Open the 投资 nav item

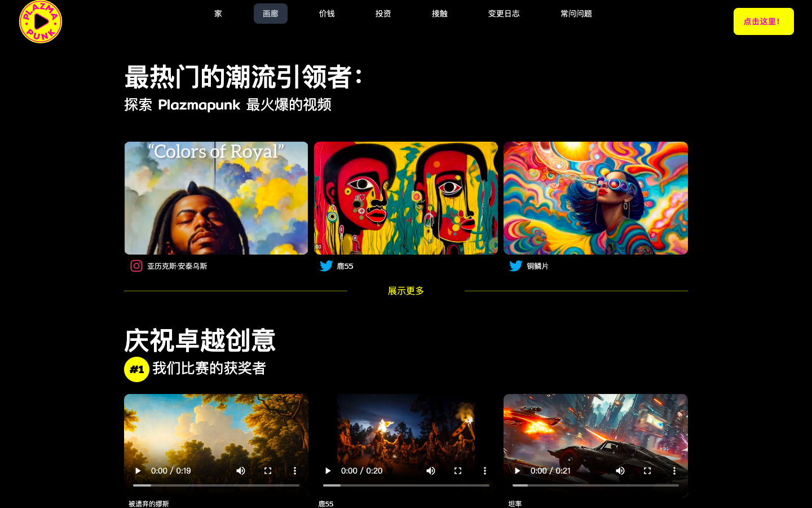[383, 14]
